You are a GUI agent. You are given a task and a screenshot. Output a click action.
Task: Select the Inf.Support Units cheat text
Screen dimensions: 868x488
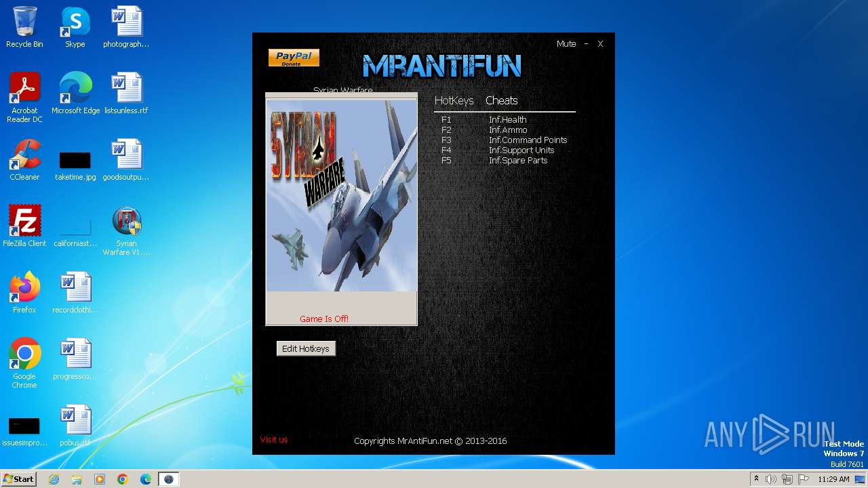click(x=521, y=150)
